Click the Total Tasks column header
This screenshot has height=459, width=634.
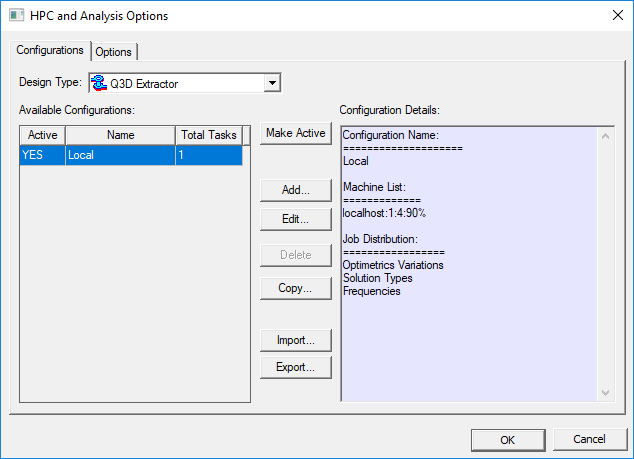[x=209, y=135]
